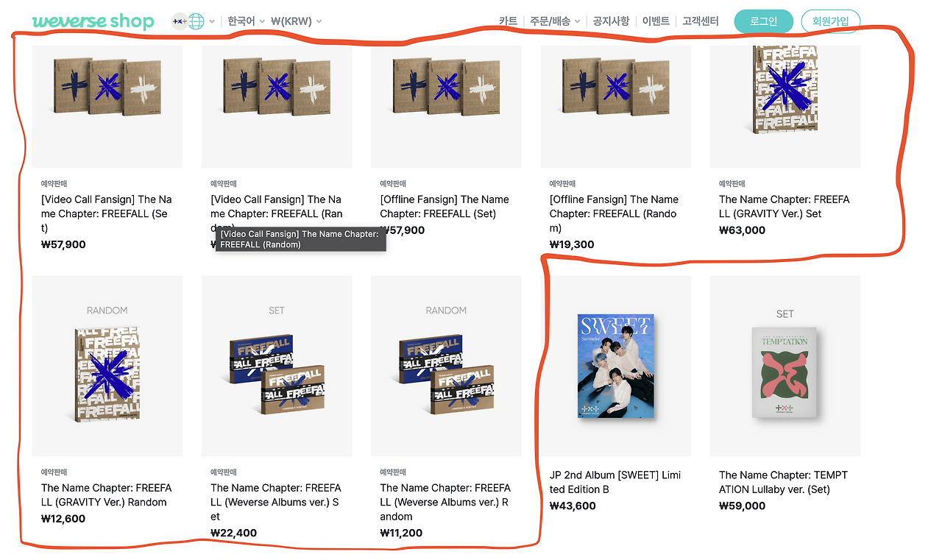Click the globe shop region icon
The image size is (942, 560).
pyautogui.click(x=196, y=21)
